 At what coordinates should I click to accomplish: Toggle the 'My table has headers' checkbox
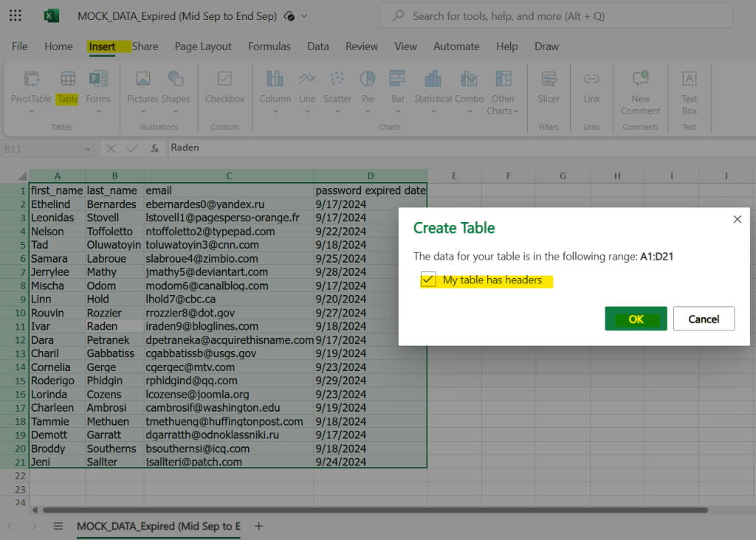point(428,280)
